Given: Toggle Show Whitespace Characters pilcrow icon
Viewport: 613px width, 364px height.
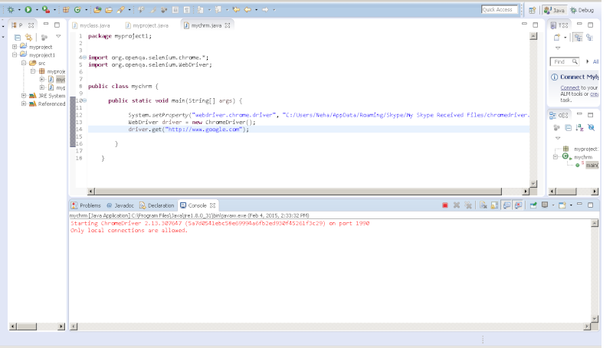Looking at the screenshot, I should coord(187,9).
